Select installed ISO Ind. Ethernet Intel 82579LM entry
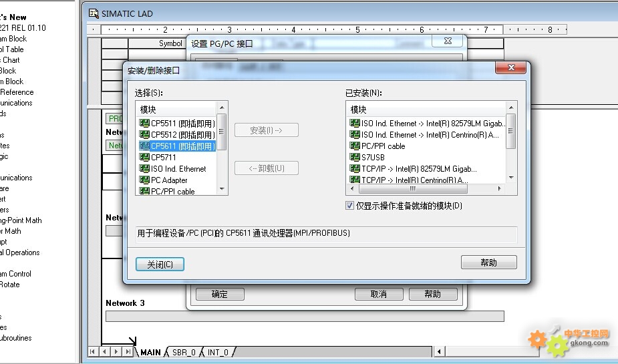This screenshot has height=364, width=618. (x=427, y=124)
